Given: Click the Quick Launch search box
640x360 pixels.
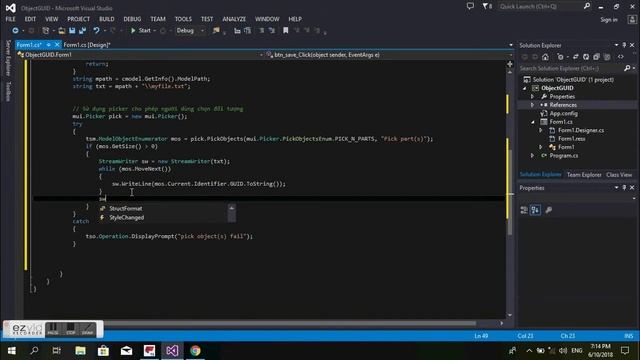Looking at the screenshot, I should pos(540,7).
